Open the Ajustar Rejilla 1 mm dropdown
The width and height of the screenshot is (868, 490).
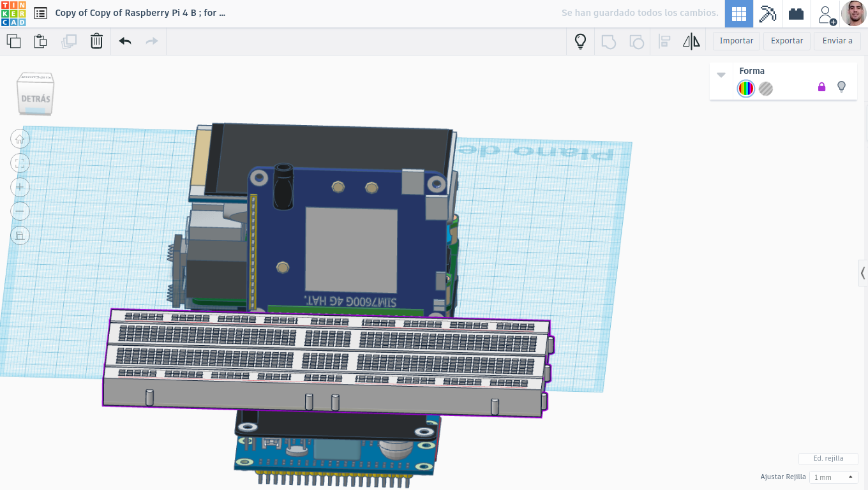[834, 477]
